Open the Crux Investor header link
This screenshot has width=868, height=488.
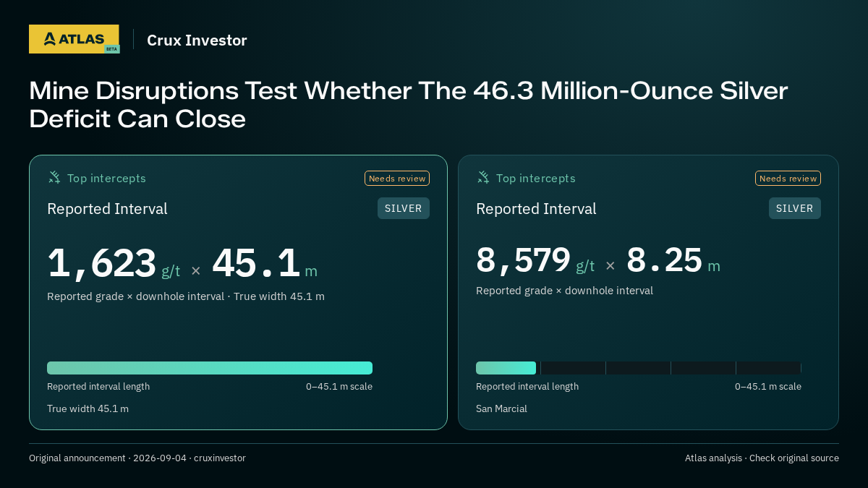197,40
